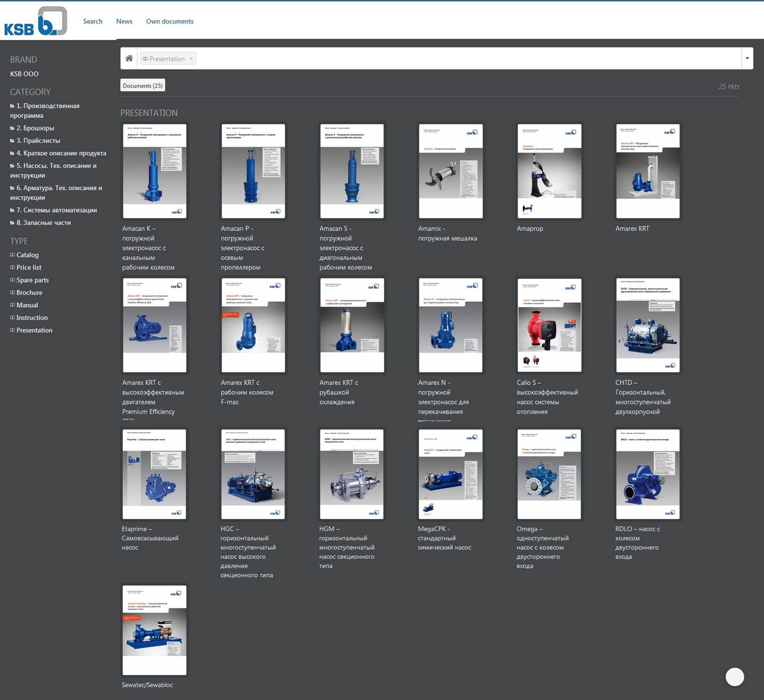Open Own documents menu
The width and height of the screenshot is (764, 700).
[x=170, y=21]
